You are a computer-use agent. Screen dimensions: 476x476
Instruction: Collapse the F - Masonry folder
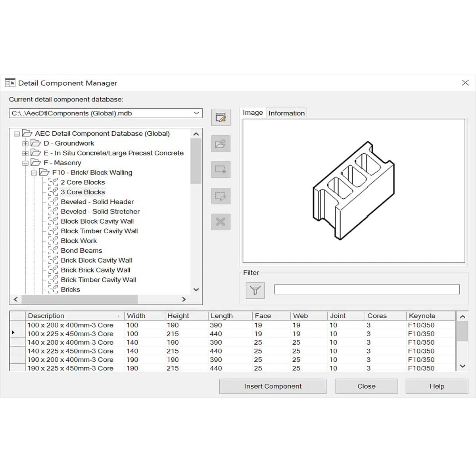tap(25, 163)
